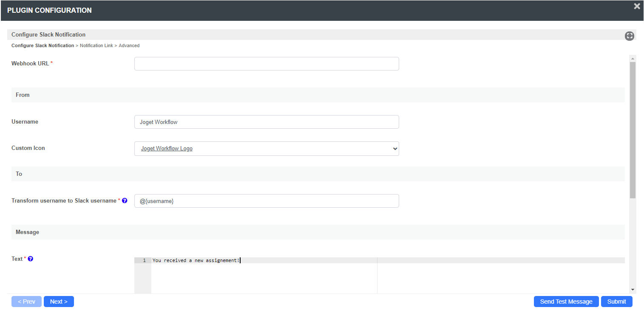Click the Webhook URL label

point(30,63)
